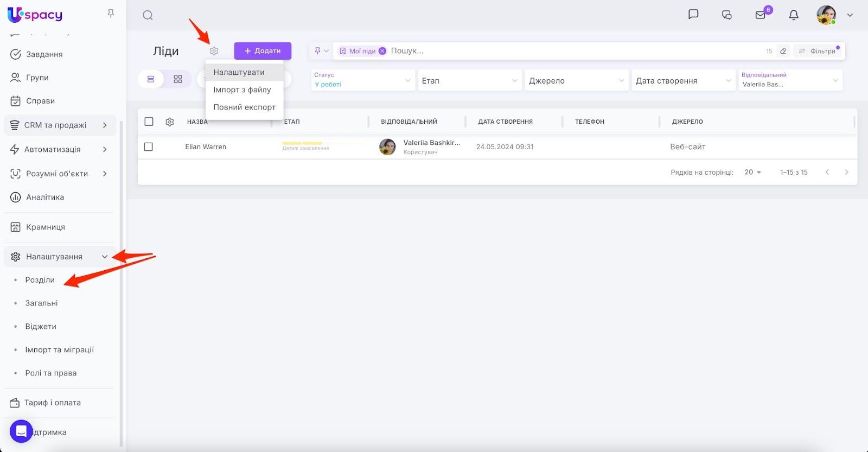Open the notifications bell

click(x=793, y=15)
